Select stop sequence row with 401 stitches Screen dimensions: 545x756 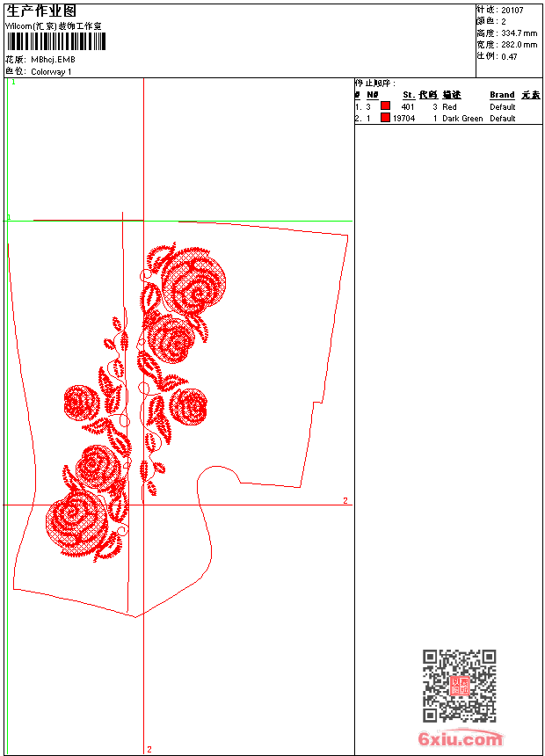coord(448,106)
